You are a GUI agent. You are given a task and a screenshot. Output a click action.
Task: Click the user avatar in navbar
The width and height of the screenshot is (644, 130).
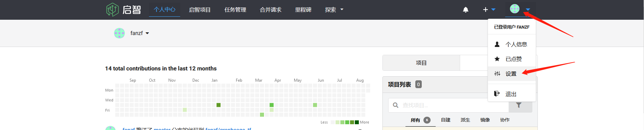[515, 9]
